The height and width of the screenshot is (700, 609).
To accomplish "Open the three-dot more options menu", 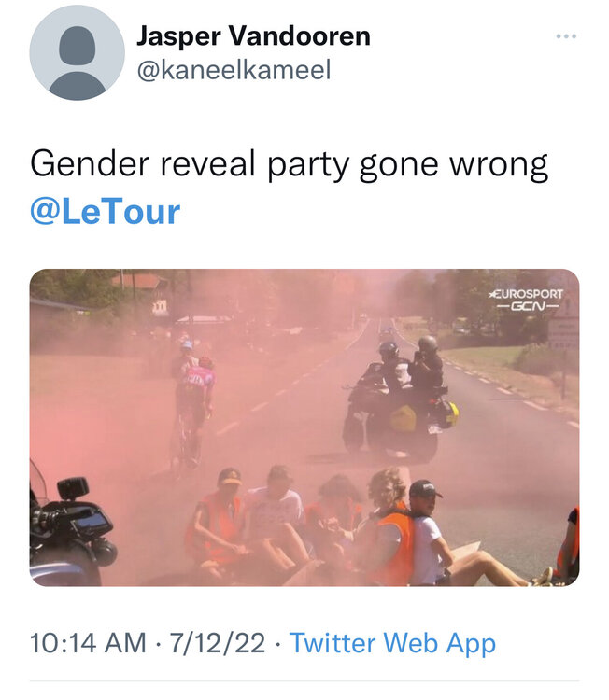I will click(x=566, y=36).
